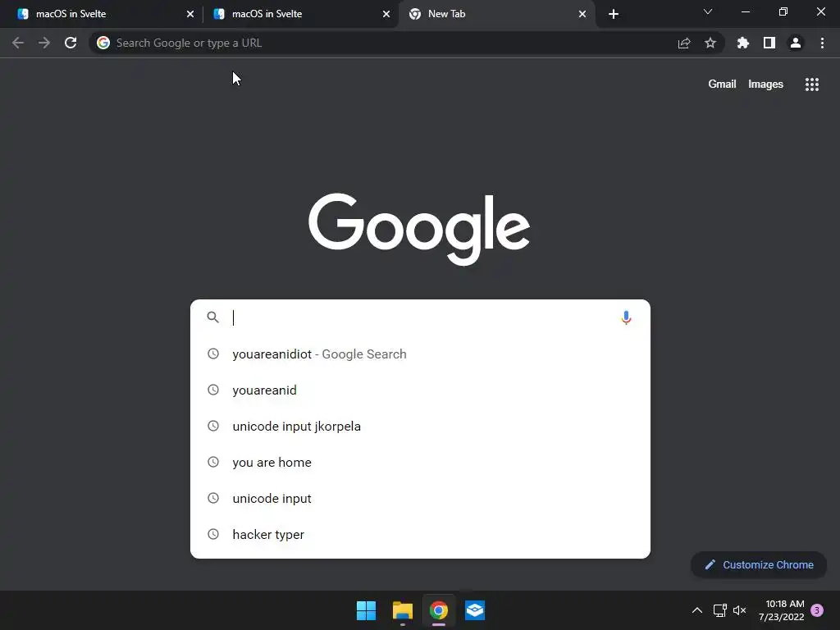
Task: Close the New Tab tab
Action: [x=582, y=14]
